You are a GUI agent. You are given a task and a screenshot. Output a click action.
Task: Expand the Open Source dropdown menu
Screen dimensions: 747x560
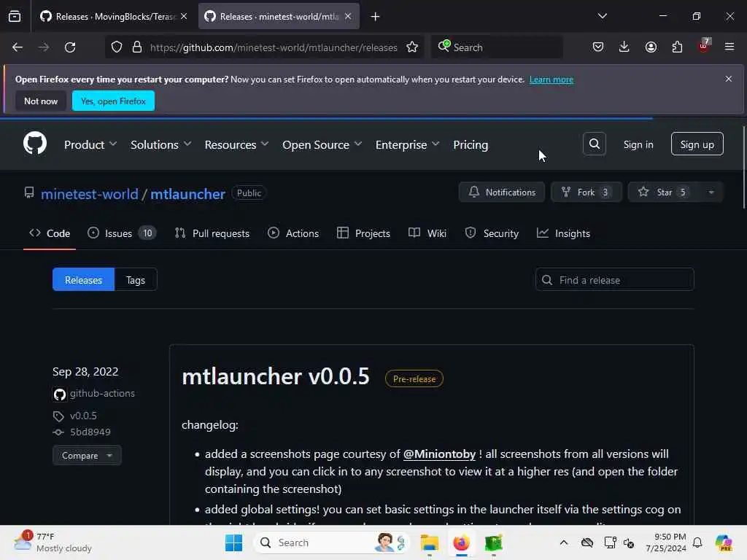[322, 145]
